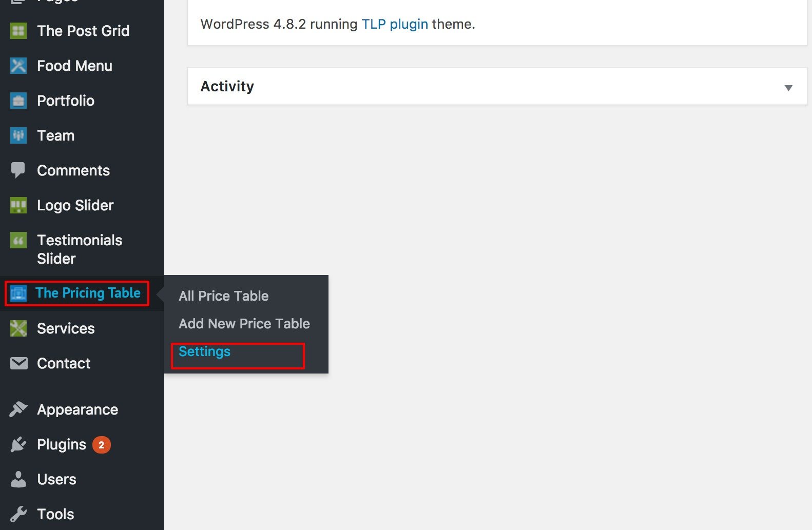This screenshot has height=530, width=812.
Task: Select the Portfolio briefcase icon
Action: click(18, 101)
